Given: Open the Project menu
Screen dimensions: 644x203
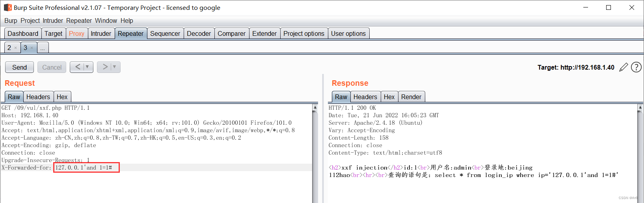Looking at the screenshot, I should click(30, 20).
